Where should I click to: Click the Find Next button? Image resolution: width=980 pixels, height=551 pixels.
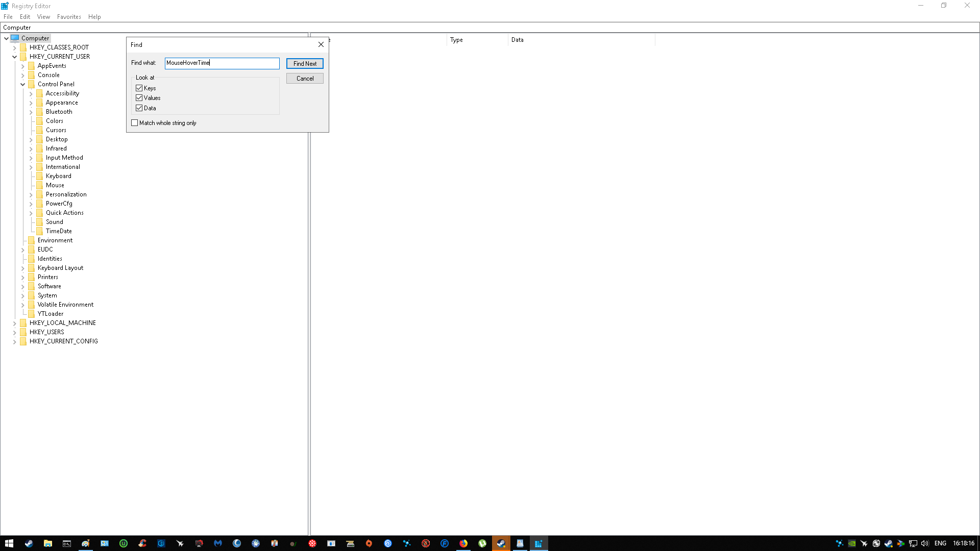(x=305, y=63)
